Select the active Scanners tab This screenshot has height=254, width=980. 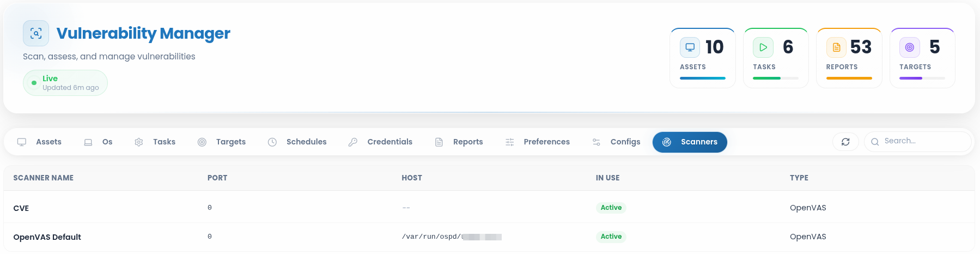tap(690, 142)
